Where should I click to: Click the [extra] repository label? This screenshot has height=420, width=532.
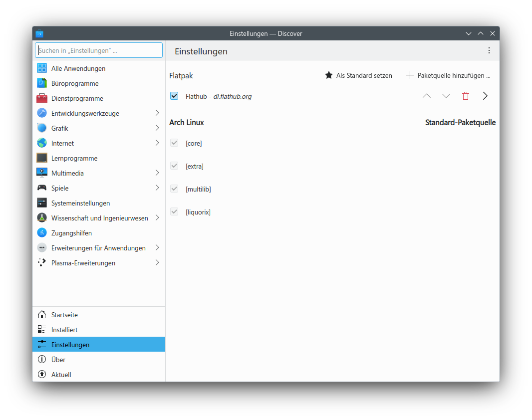point(195,166)
